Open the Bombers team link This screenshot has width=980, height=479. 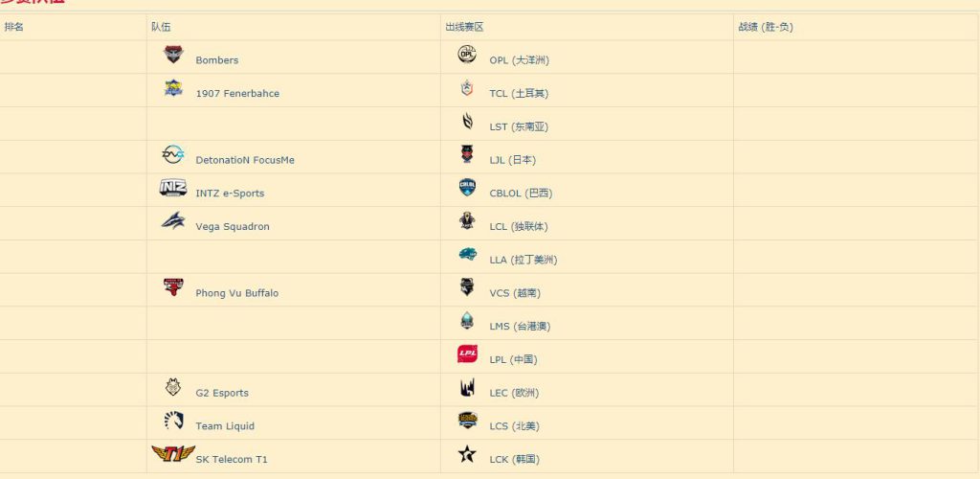(217, 60)
